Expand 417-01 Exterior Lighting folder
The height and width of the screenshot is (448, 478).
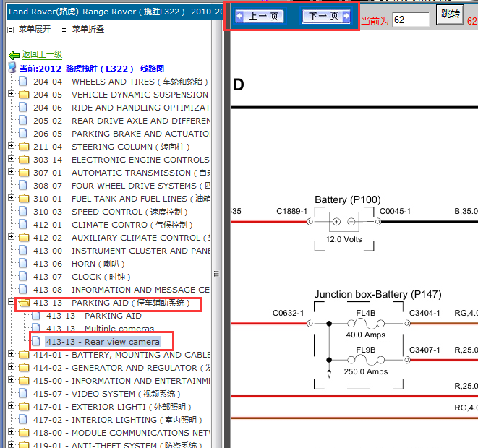coord(12,406)
